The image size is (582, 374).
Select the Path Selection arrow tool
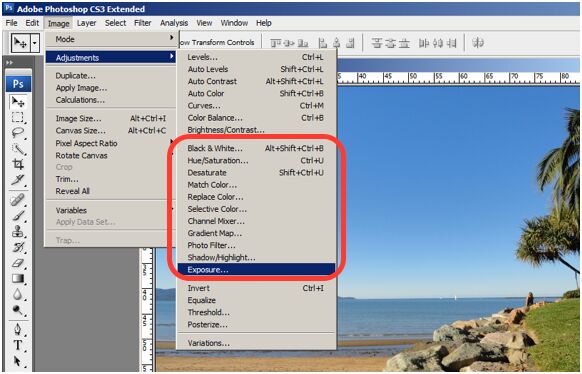click(x=18, y=361)
